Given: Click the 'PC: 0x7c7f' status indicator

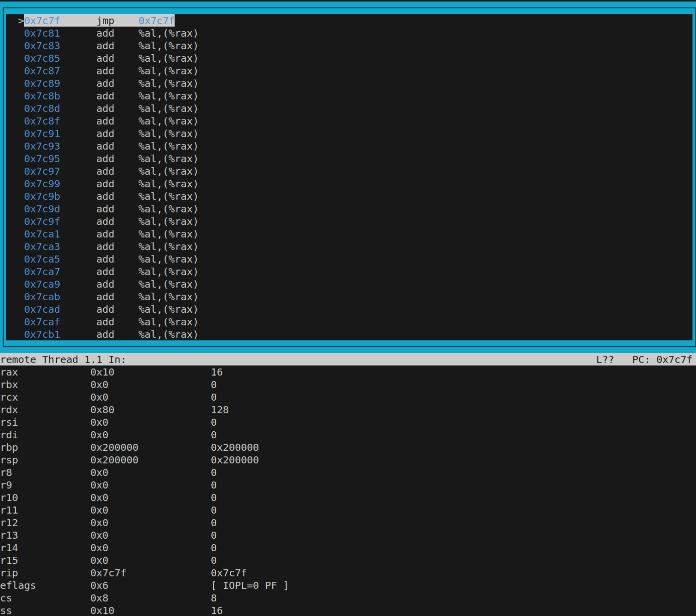Looking at the screenshot, I should coord(662,359).
